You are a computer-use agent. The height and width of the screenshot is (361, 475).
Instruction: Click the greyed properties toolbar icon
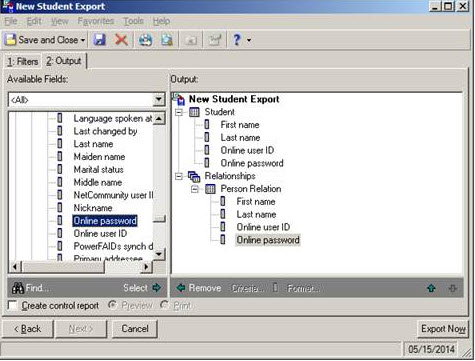215,40
